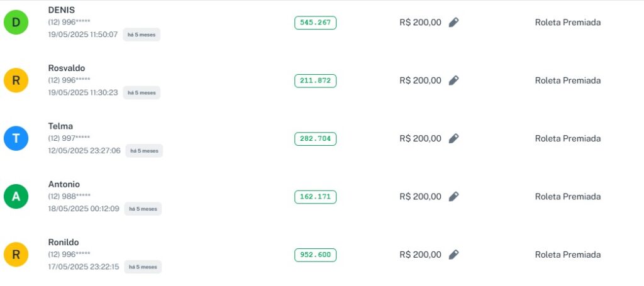Screen dimensions: 644x286
Task: Edit Telma's prize value with the pencil
Action: coord(453,138)
